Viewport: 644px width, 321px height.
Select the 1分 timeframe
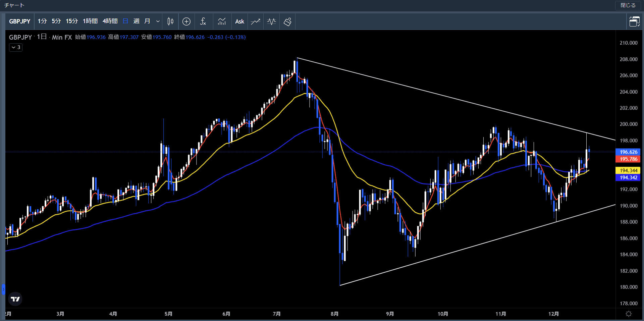(42, 21)
